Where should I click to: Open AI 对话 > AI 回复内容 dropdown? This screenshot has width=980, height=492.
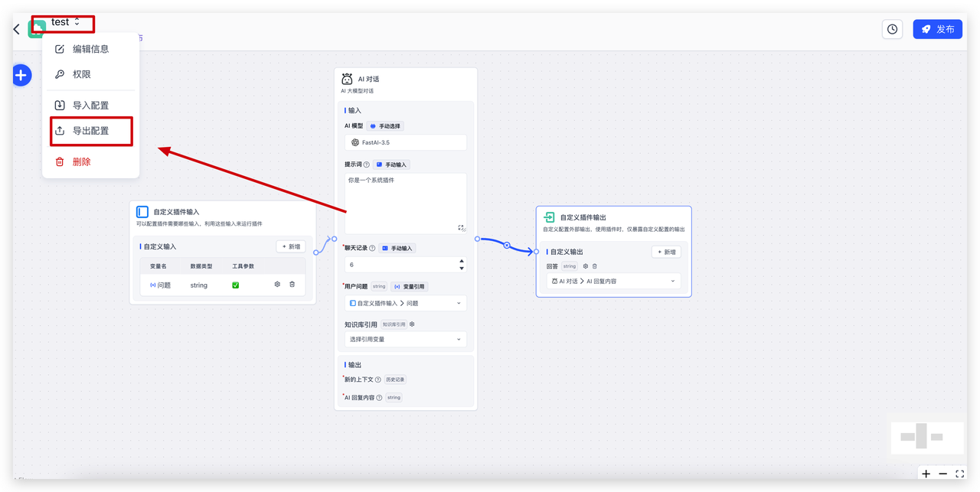click(x=613, y=281)
